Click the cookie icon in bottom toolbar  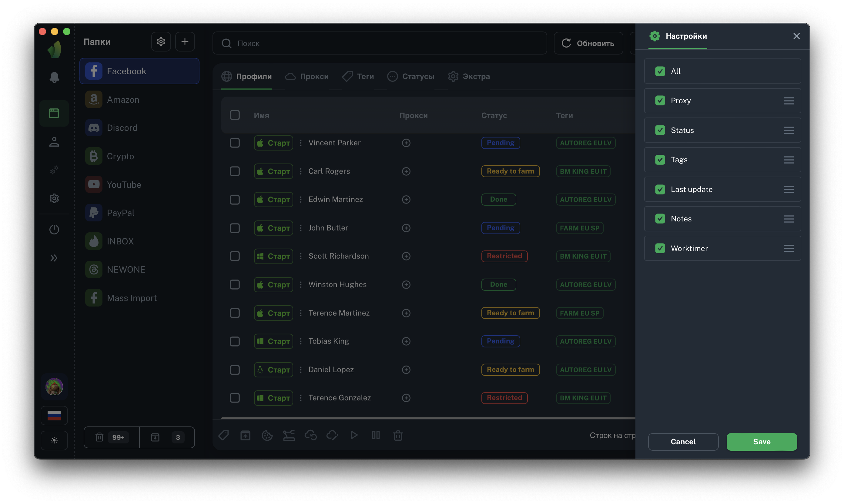point(267,435)
